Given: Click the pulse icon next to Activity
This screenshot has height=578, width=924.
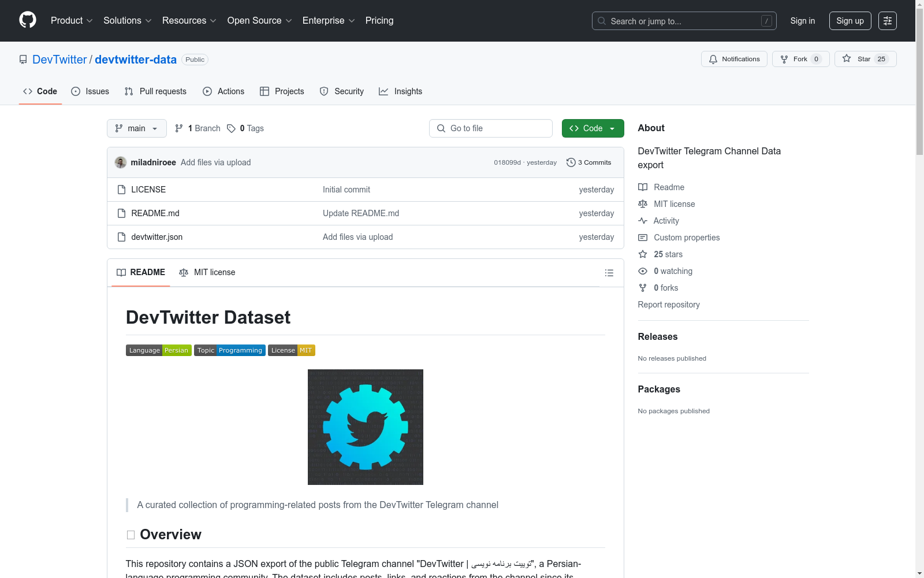Looking at the screenshot, I should pyautogui.click(x=643, y=221).
